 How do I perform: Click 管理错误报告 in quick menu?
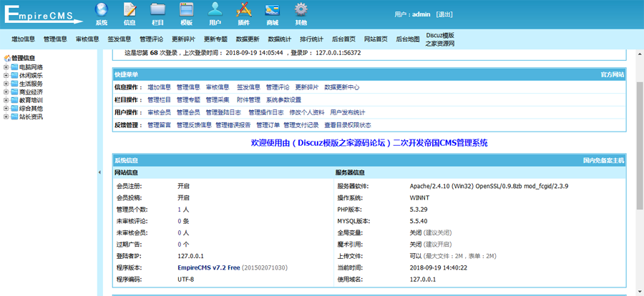click(x=233, y=125)
